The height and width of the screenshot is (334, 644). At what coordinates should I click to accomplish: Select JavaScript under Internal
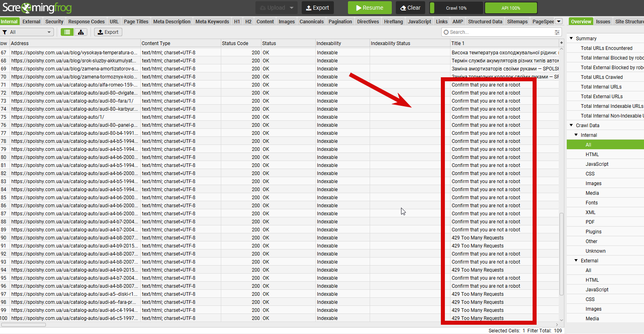tap(597, 164)
